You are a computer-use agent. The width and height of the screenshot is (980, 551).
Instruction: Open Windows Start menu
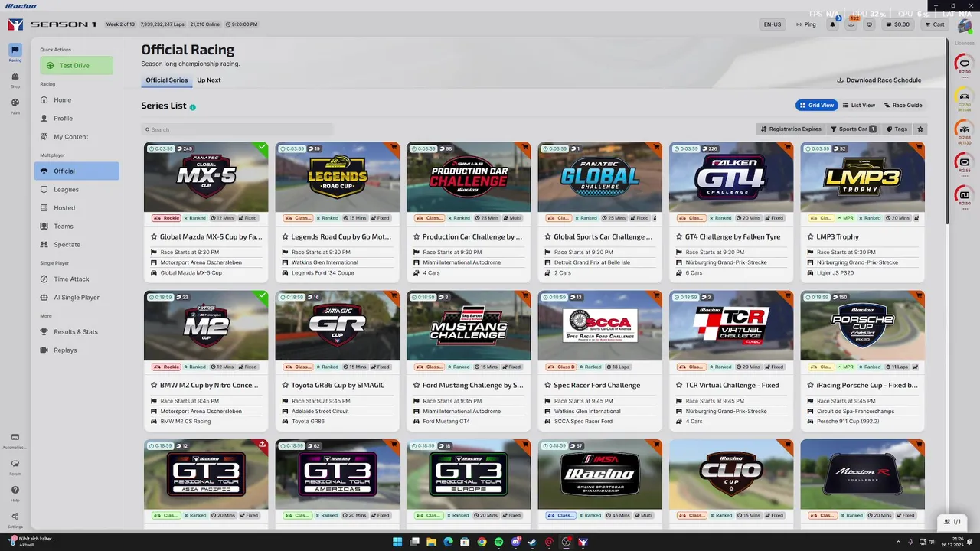pos(397,542)
